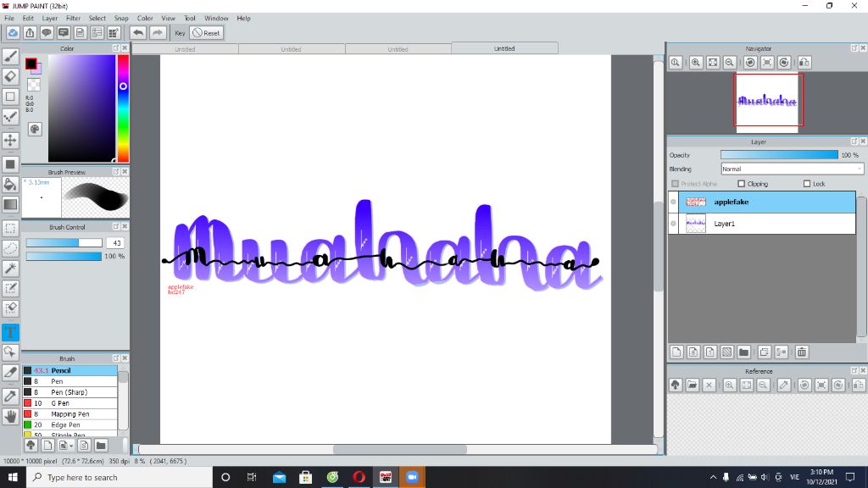868x488 pixels.
Task: Add a layer folder in Layer panel
Action: click(x=744, y=352)
